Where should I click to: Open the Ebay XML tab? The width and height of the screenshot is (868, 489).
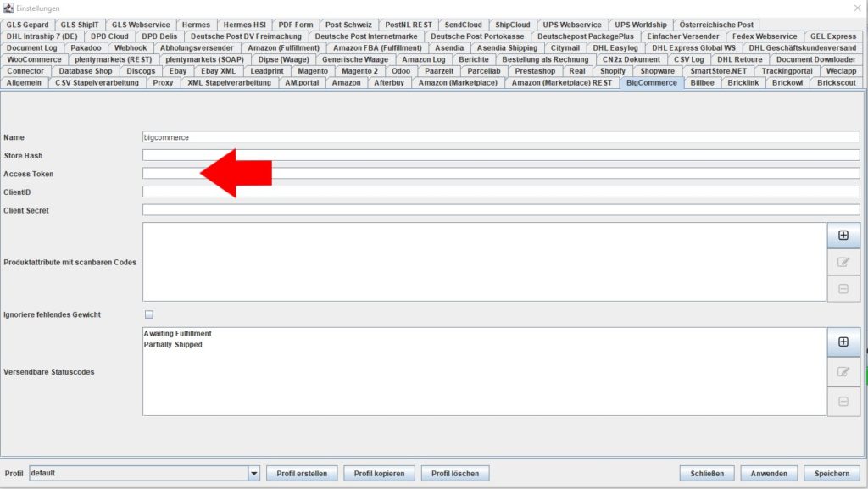[218, 71]
